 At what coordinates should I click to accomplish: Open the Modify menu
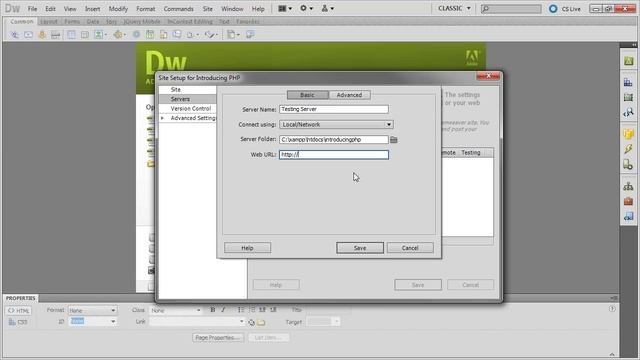coord(118,9)
